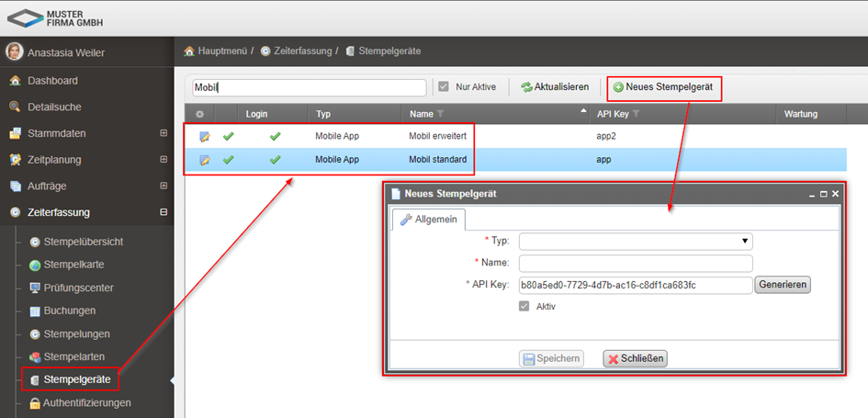Toggle the Nur Aktive checkbox
Screen dimensions: 868x418
tap(444, 87)
